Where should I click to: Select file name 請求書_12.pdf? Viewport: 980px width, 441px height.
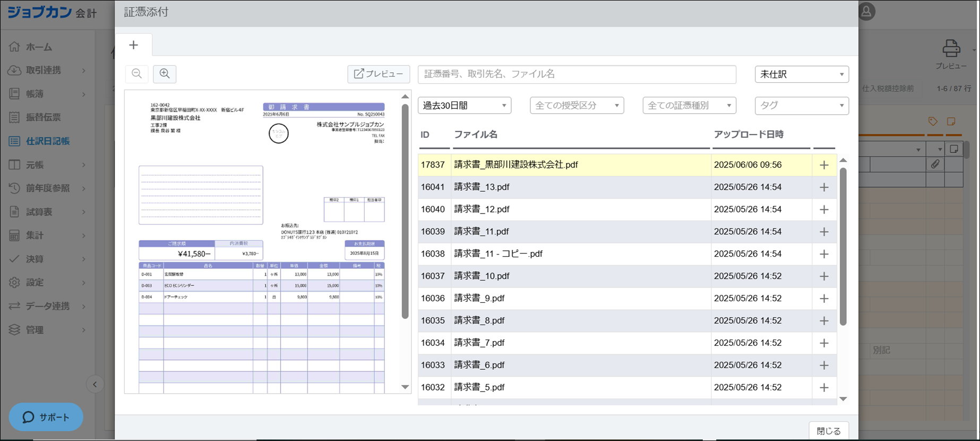pos(482,209)
